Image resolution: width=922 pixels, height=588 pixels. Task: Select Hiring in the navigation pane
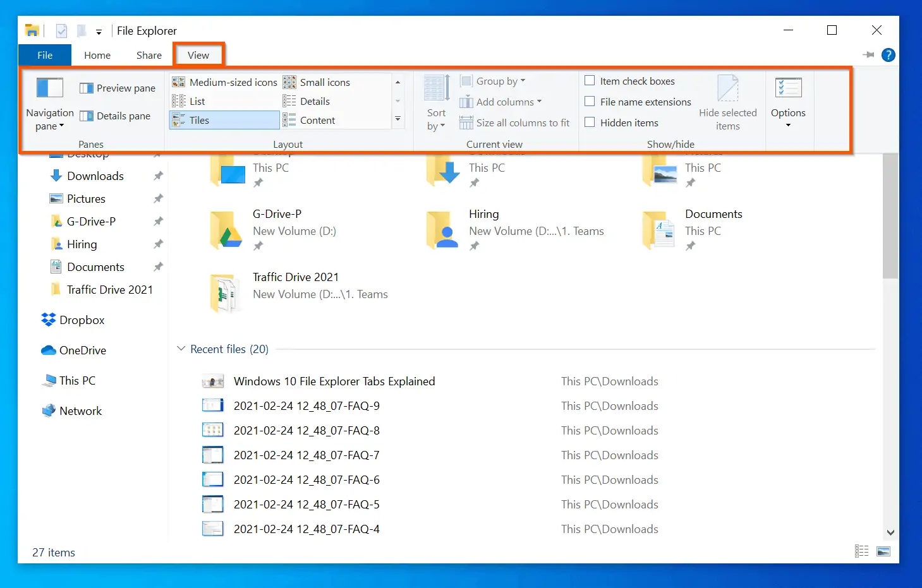pyautogui.click(x=82, y=244)
